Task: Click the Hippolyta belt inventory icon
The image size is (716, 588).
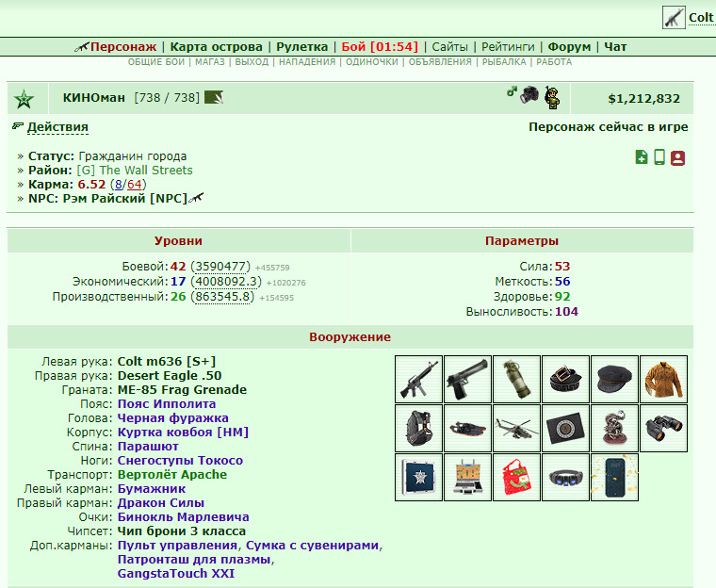Action: click(x=565, y=379)
